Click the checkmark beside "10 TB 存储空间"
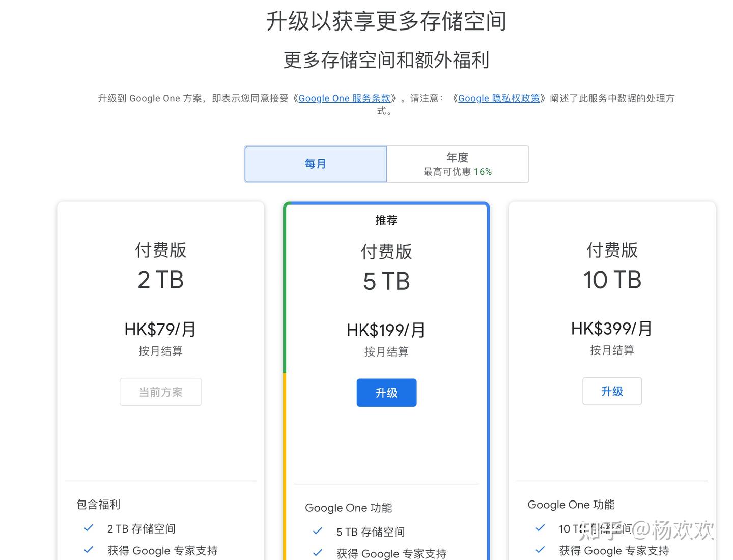Screen dimensions: 733x560 (x=540, y=528)
